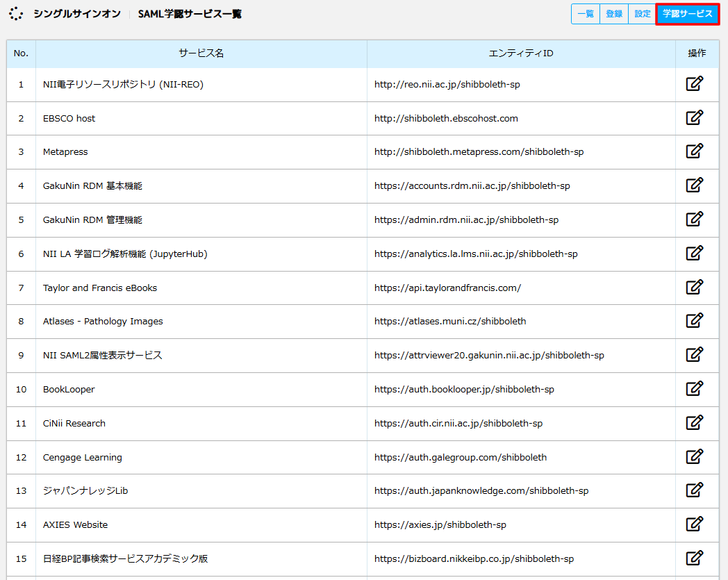The width and height of the screenshot is (728, 580).
Task: Open edit for CiNii Research
Action: click(x=695, y=422)
